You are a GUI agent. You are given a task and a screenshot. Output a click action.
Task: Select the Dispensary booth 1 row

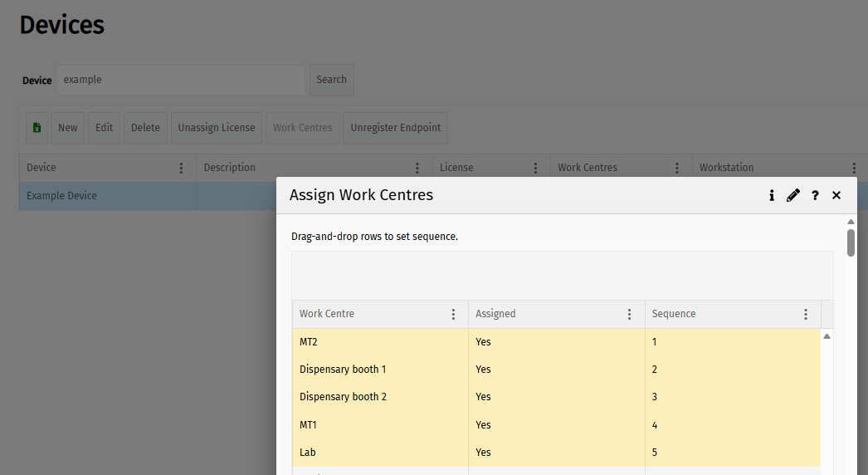[x=379, y=370]
